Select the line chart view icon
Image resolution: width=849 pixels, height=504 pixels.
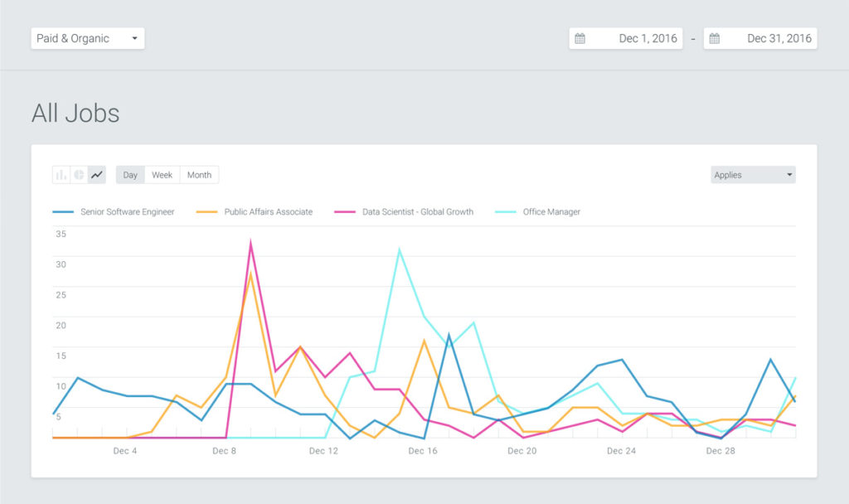[97, 175]
